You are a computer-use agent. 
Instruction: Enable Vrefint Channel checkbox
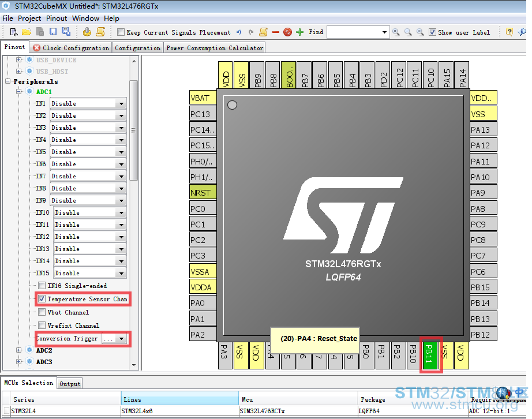tap(42, 326)
